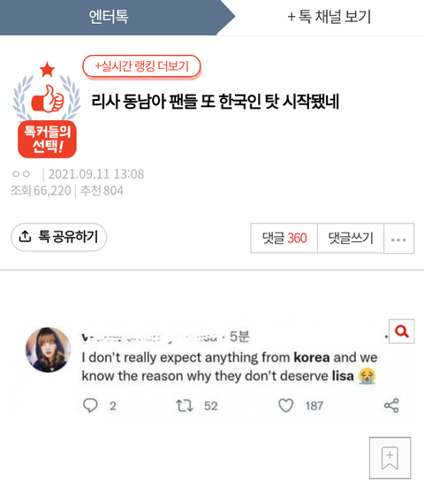Screen dimensions: 424x504
Task: Click the 톡커들의 선택 thumbs-up badge
Action: 47,110
